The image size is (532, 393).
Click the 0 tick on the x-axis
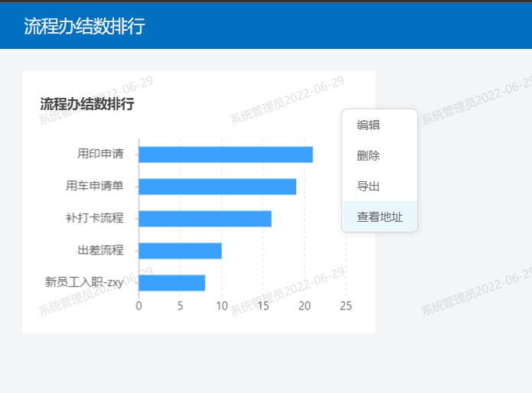(x=139, y=306)
